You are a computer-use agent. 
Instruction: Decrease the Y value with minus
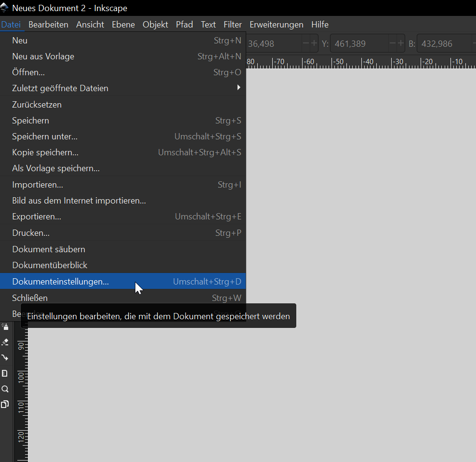click(393, 43)
